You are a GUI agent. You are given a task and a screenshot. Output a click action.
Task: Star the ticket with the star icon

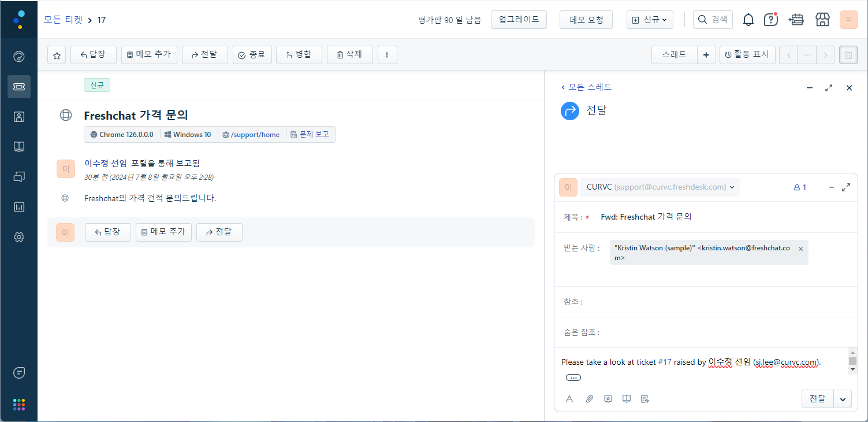57,55
